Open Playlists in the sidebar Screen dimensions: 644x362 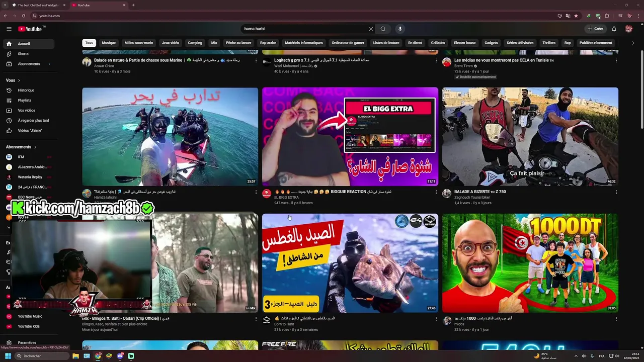click(28, 100)
